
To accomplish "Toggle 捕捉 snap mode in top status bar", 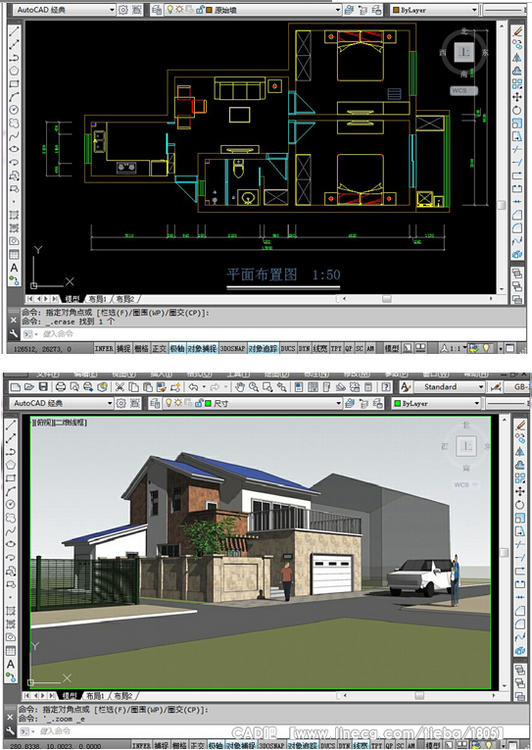I will click(123, 349).
